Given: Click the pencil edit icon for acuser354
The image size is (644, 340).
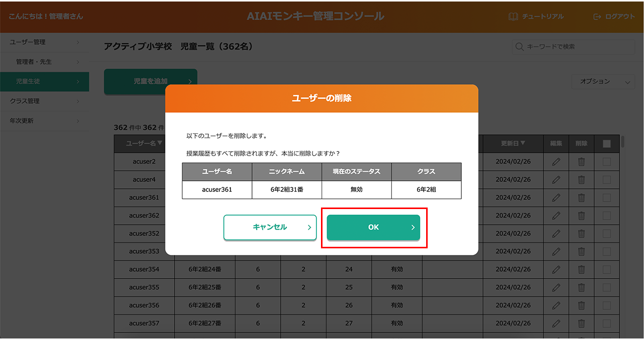Looking at the screenshot, I should click(x=556, y=269).
